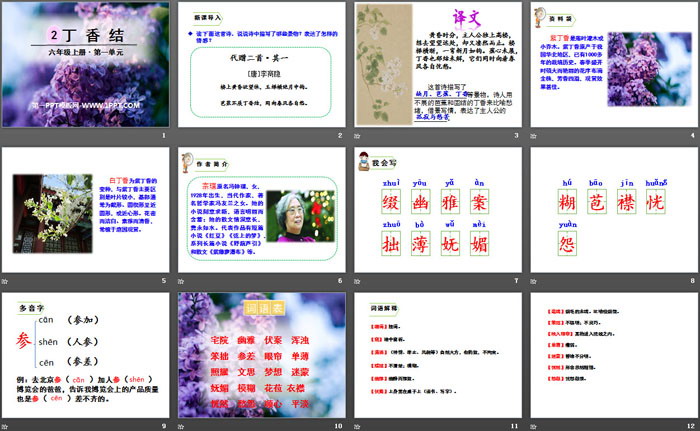Screen dimensions: 700x431
Task: Click the slide number 7 label
Action: click(x=517, y=281)
